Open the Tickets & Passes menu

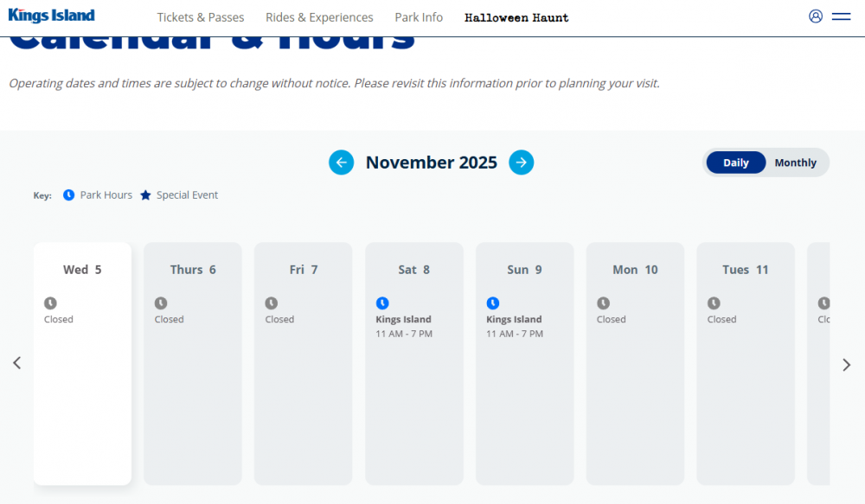pyautogui.click(x=201, y=17)
